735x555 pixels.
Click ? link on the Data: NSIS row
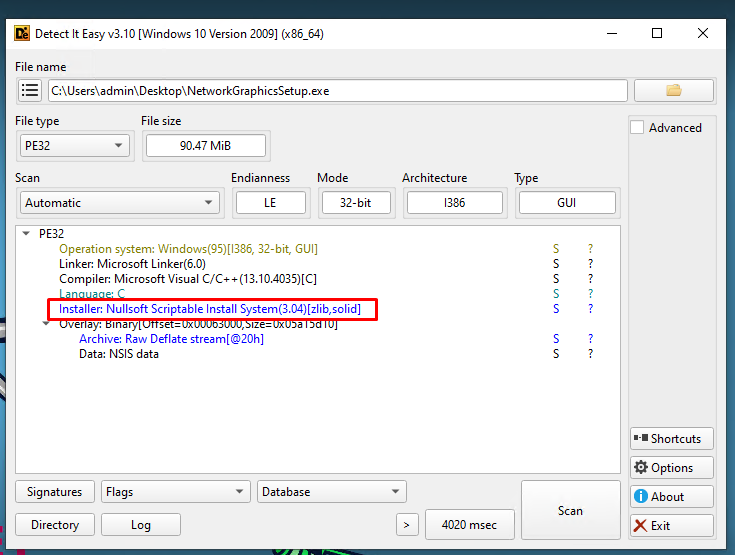click(x=591, y=354)
